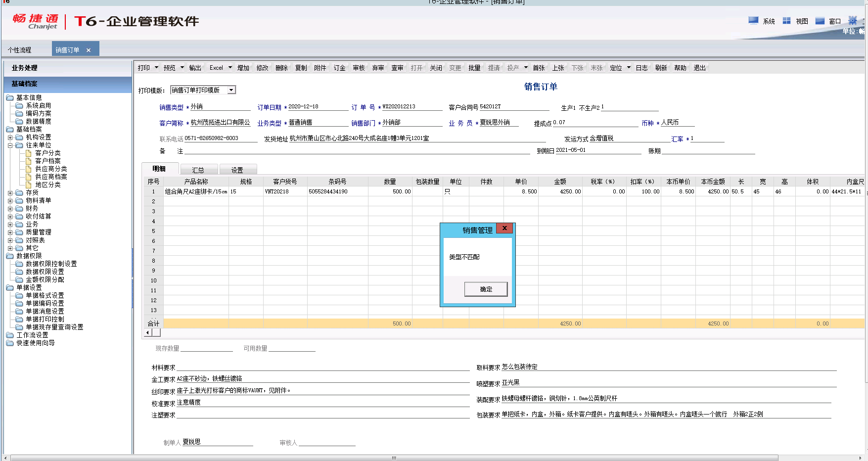Expand the 存货 tree node
The width and height of the screenshot is (868, 461).
click(x=10, y=192)
